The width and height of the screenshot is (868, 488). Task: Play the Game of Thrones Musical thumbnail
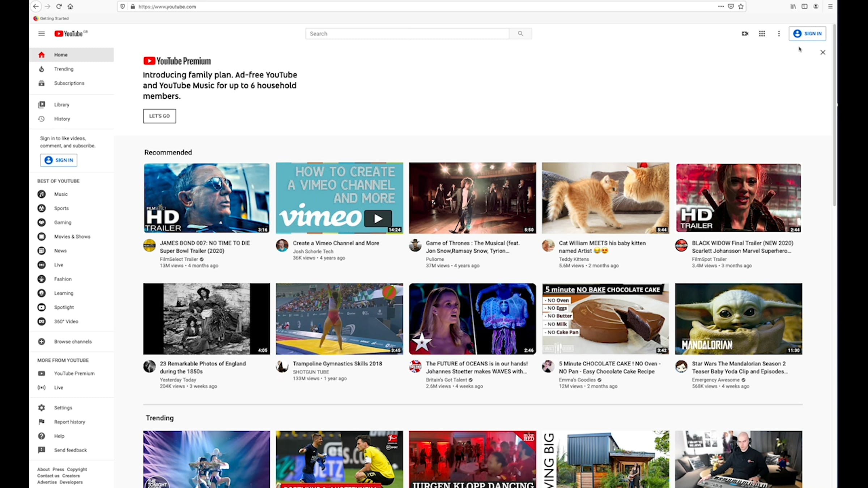pyautogui.click(x=472, y=198)
